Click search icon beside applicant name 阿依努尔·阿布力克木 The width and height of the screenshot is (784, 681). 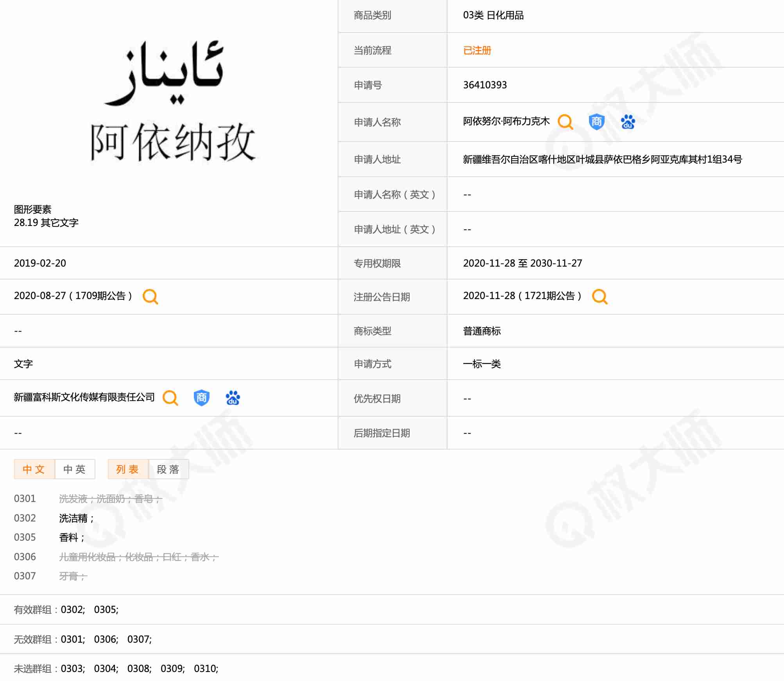[565, 122]
